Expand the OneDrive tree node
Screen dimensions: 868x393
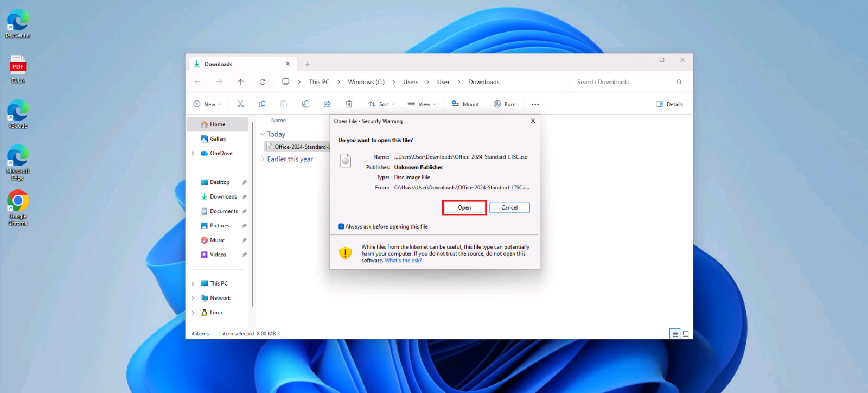point(193,154)
